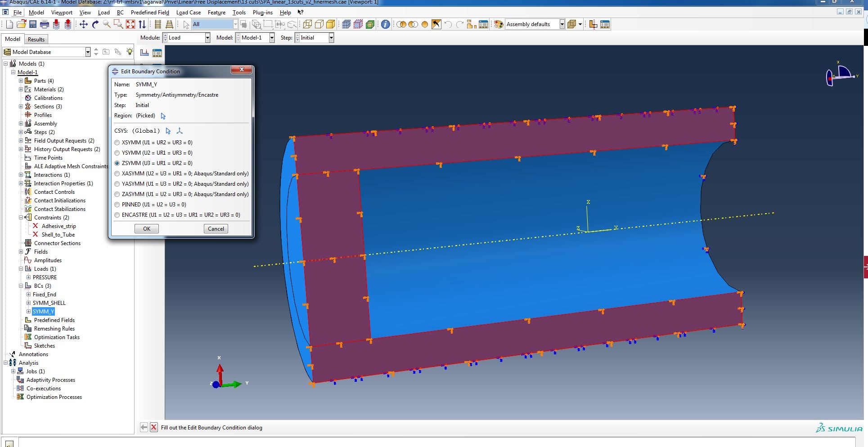Select the Rotate View tool
The height and width of the screenshot is (447, 868).
coord(95,24)
